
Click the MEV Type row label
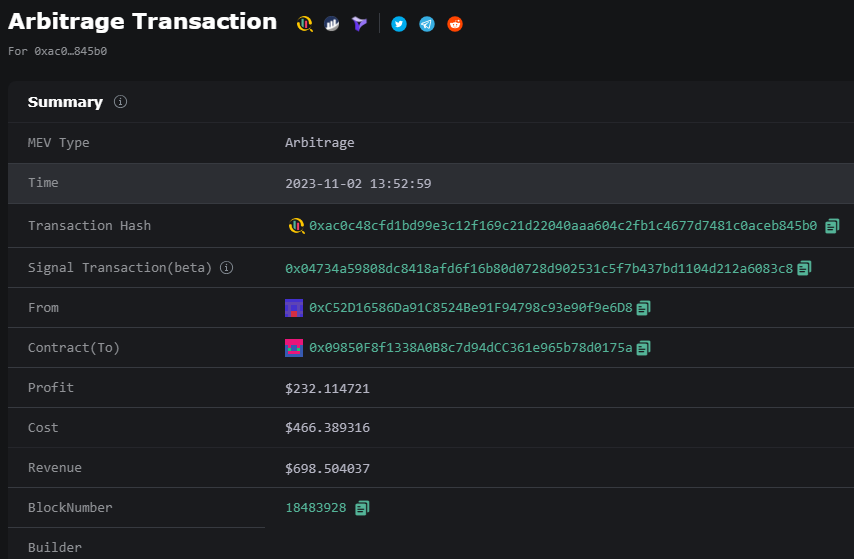pos(59,143)
